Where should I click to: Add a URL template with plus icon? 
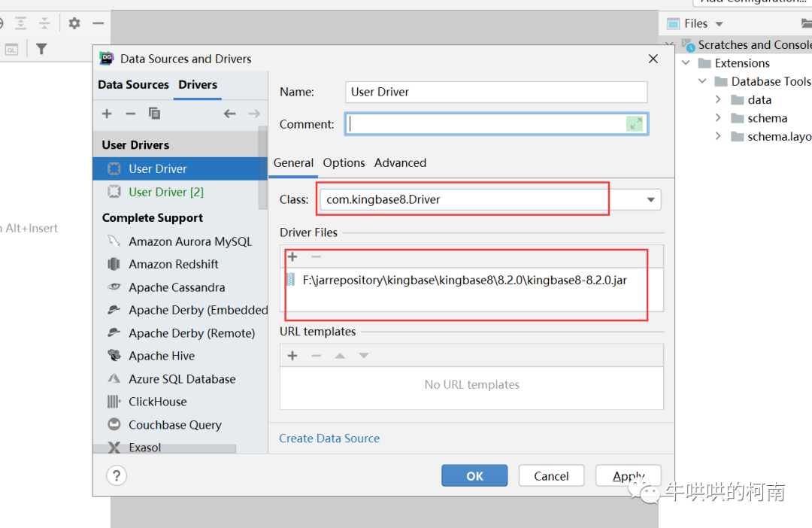pyautogui.click(x=292, y=356)
